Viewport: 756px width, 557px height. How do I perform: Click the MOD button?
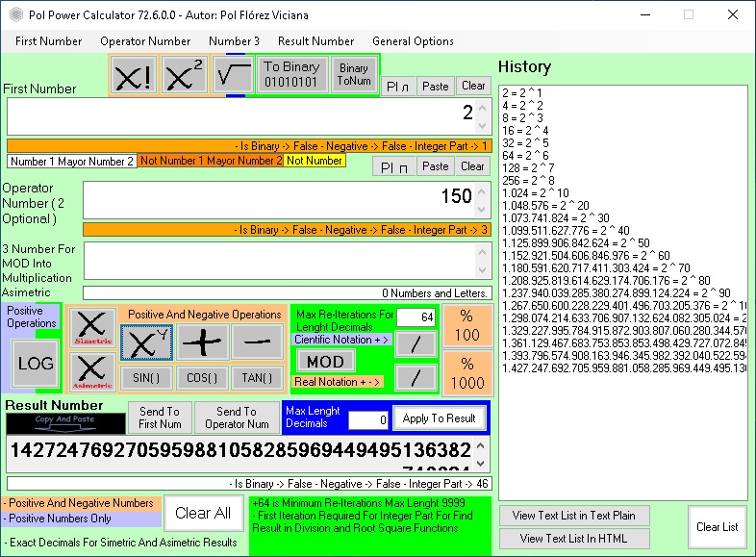325,362
